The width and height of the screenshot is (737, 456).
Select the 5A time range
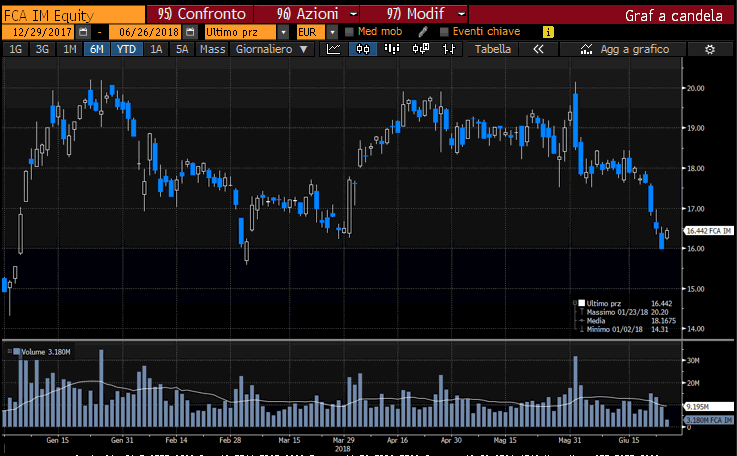[x=182, y=49]
